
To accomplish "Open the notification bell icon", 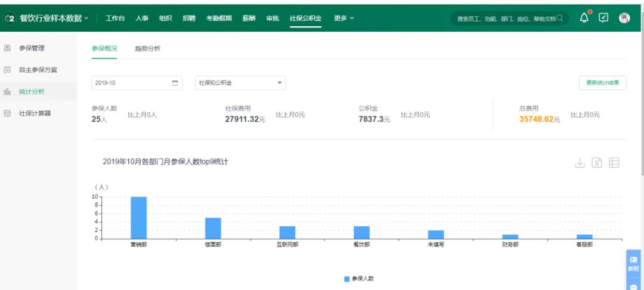I will [584, 18].
